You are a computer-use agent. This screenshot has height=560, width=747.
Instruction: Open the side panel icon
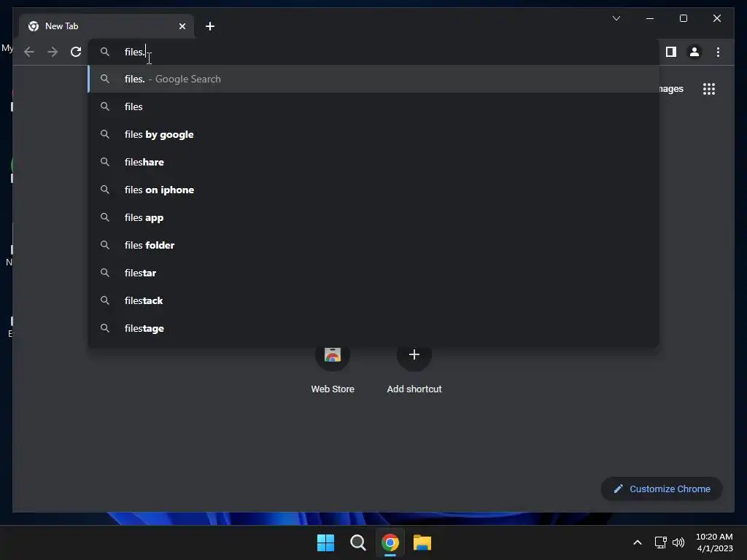pos(671,52)
